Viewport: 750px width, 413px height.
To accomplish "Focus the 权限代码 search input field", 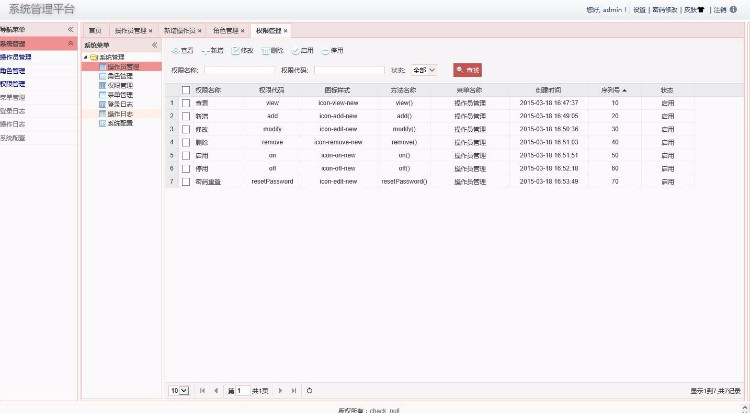I will click(349, 70).
